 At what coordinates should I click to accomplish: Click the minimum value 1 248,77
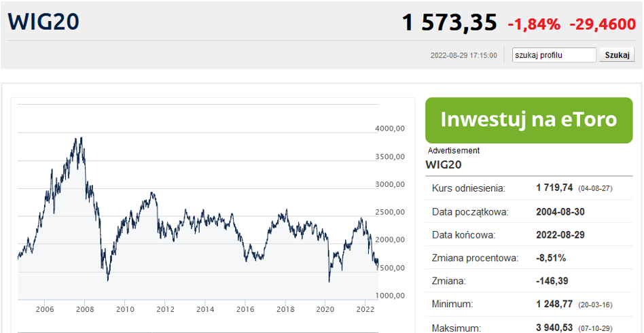pyautogui.click(x=554, y=304)
